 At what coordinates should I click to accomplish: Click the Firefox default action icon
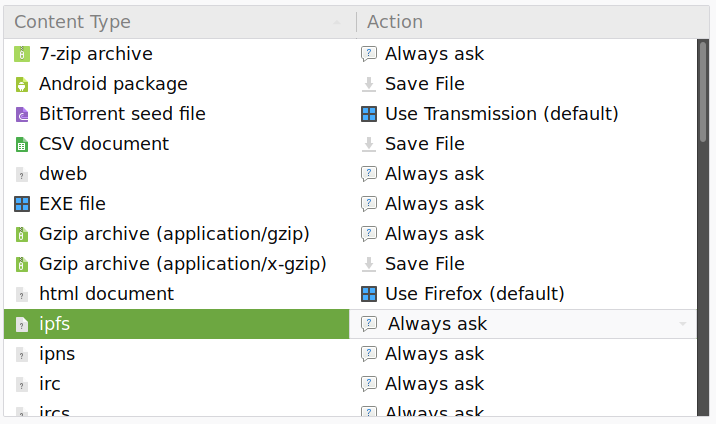pos(369,294)
